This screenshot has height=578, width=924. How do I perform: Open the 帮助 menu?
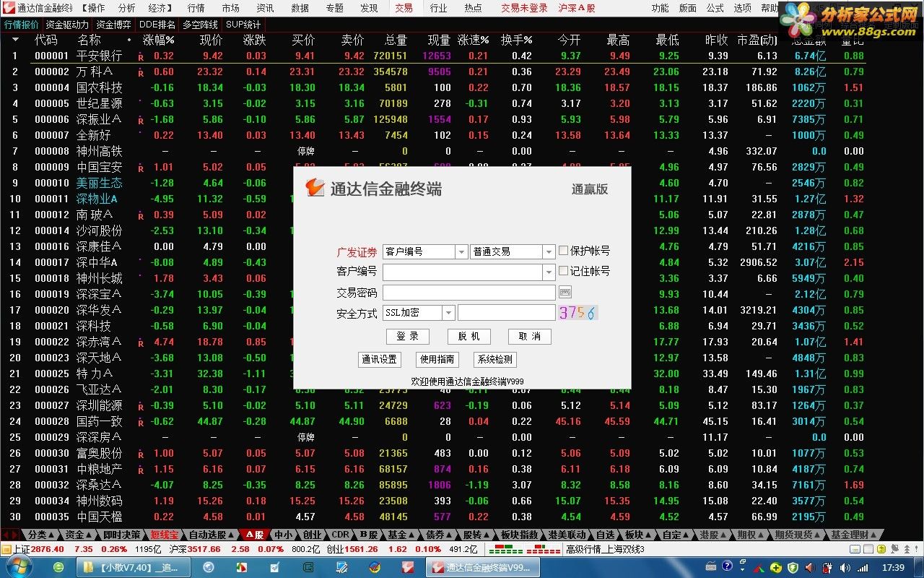pos(770,8)
